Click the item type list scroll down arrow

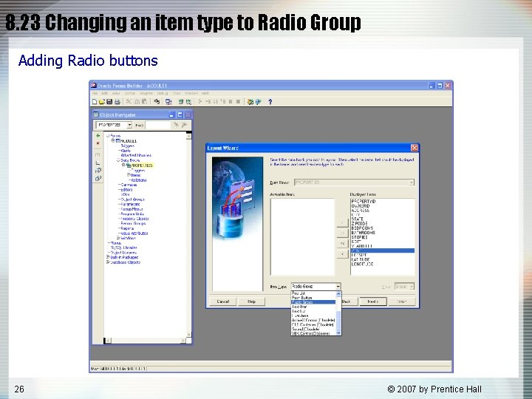[x=338, y=333]
